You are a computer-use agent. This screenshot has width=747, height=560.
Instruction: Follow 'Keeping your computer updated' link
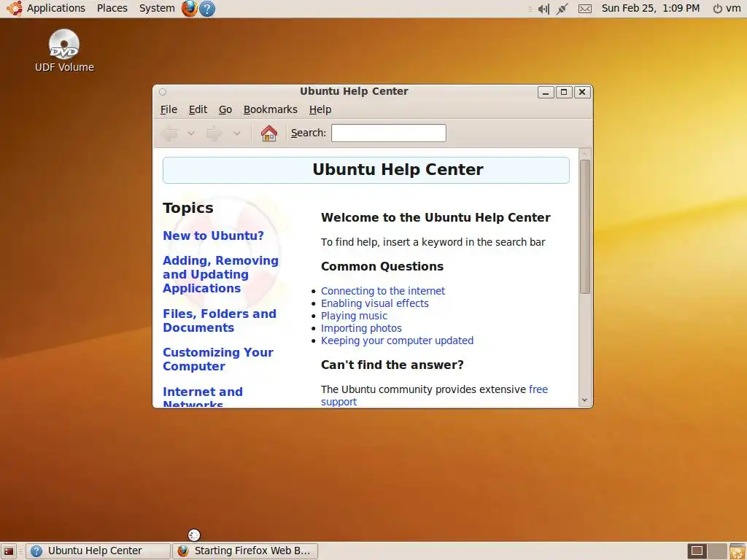397,341
